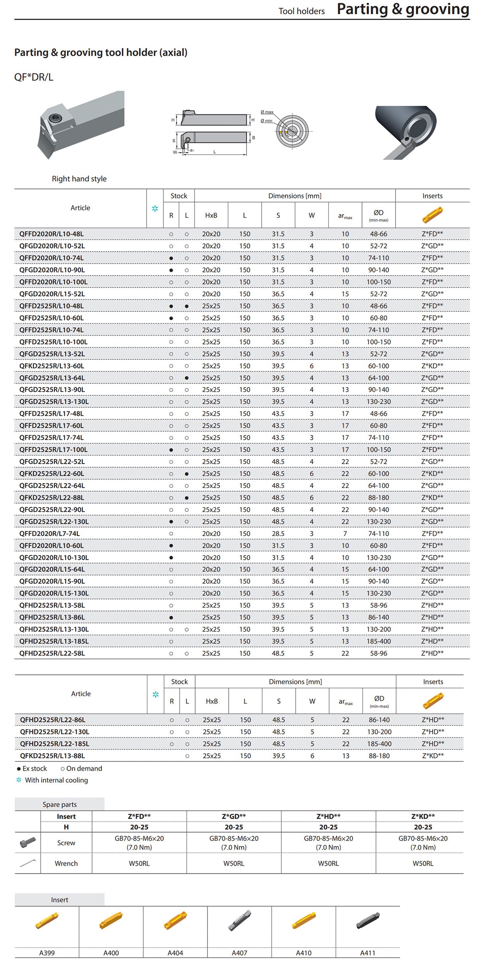The width and height of the screenshot is (478, 980).
Task: Click the 28.5 S value for QFFD2020R/L7-74L
Action: (278, 534)
